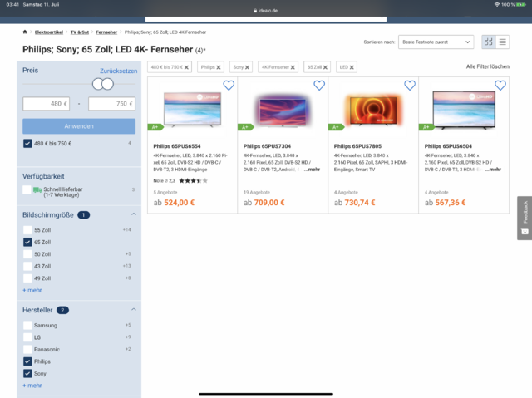Click Zurücksetzen to reset price
The image size is (532, 398).
(x=118, y=71)
